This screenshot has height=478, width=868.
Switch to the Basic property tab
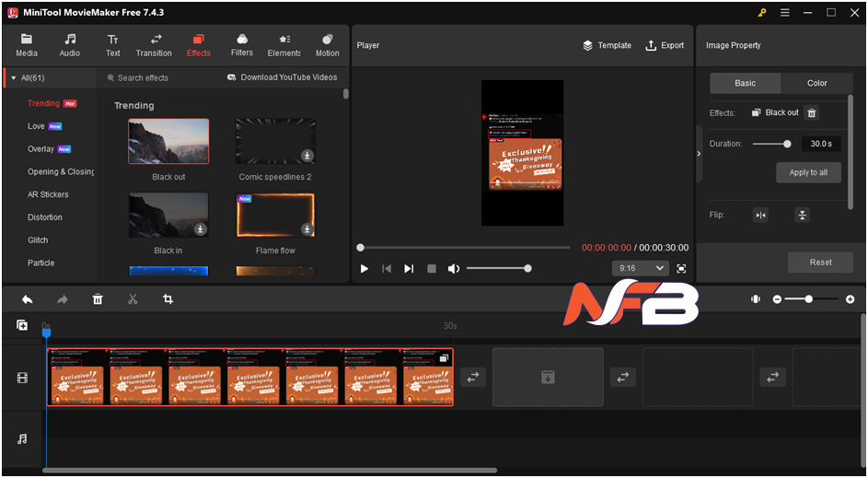click(745, 83)
